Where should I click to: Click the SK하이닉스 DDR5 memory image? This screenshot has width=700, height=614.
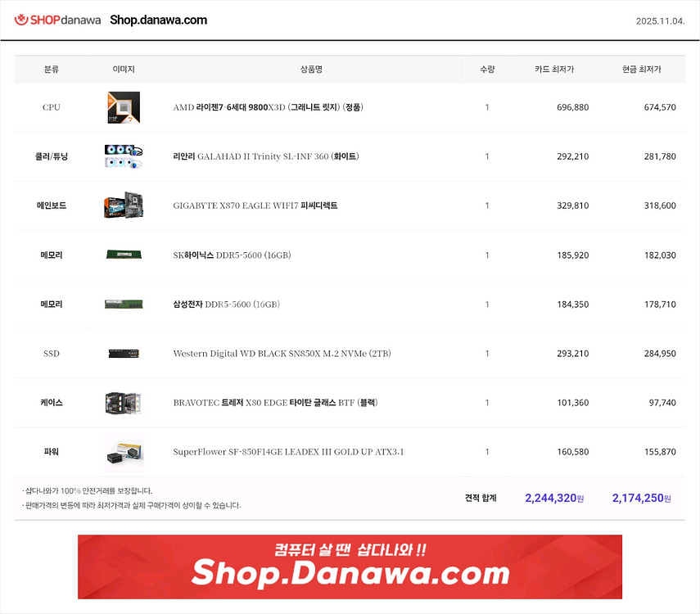point(123,255)
